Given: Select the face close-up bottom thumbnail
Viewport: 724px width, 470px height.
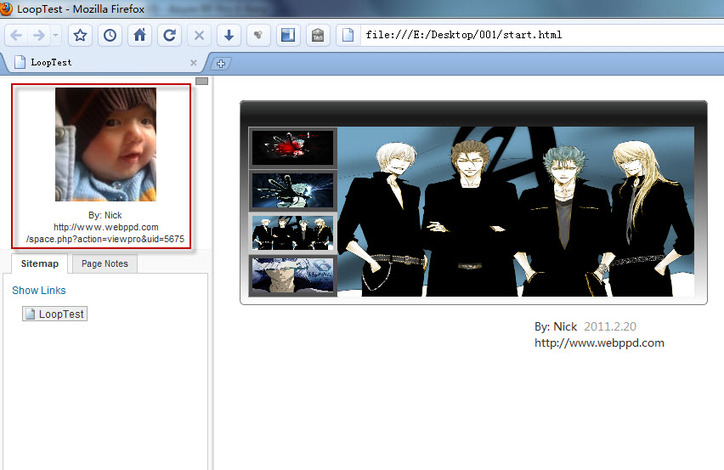Looking at the screenshot, I should click(293, 275).
